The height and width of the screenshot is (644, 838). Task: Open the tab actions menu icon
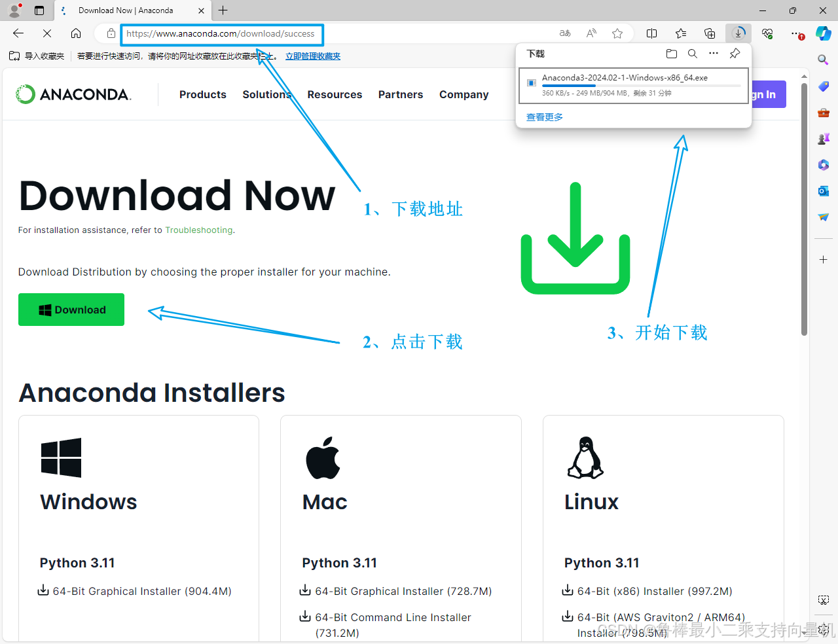click(x=39, y=10)
